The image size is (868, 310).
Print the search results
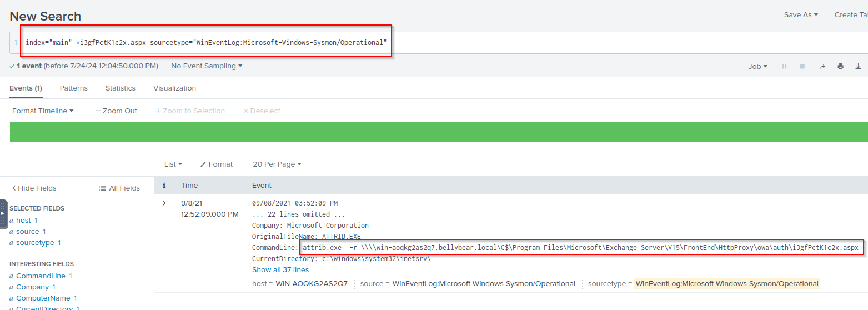point(840,66)
